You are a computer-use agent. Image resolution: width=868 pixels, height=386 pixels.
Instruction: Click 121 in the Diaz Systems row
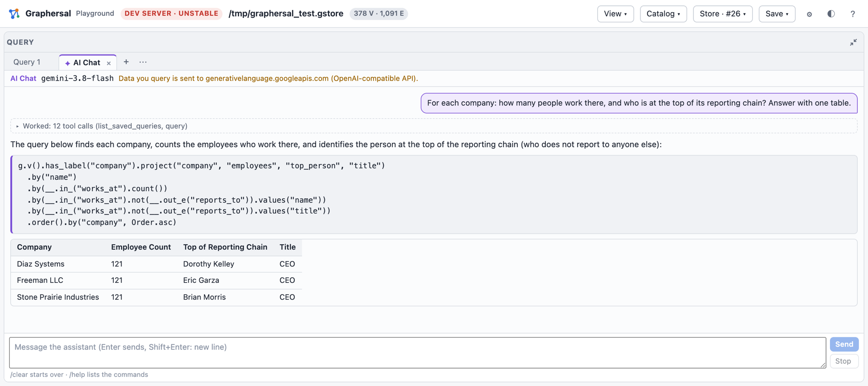click(117, 264)
